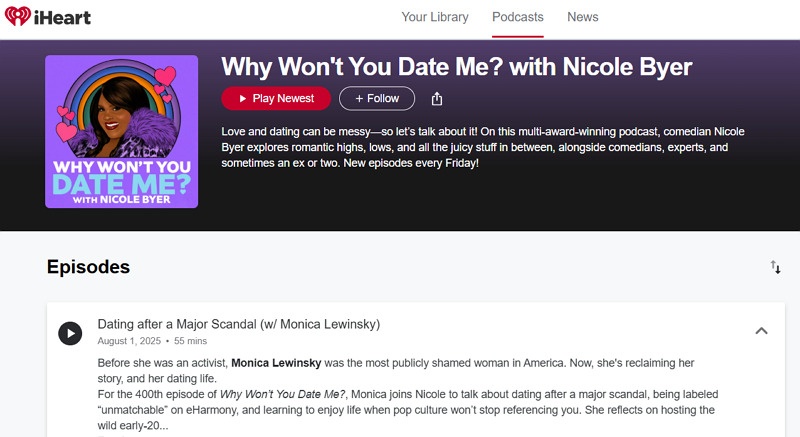800x437 pixels.
Task: Click bold 'Monica Lewinsky' in description
Action: (x=276, y=363)
